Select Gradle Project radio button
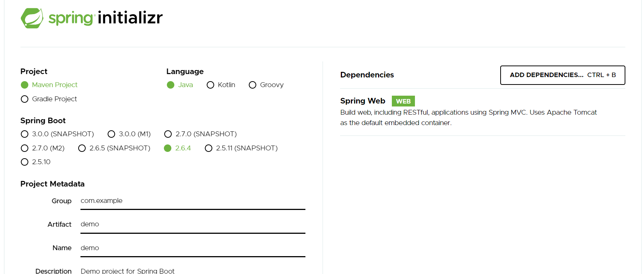644x274 pixels. [25, 99]
